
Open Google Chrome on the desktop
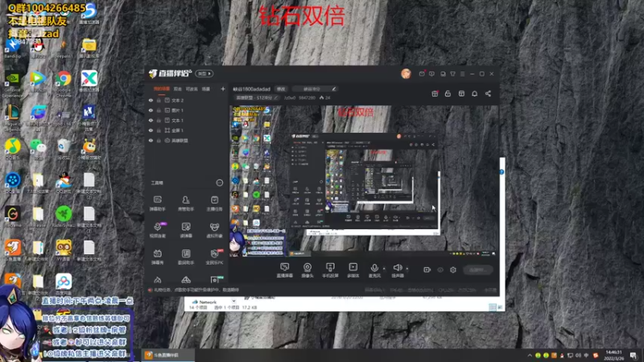coord(64,83)
